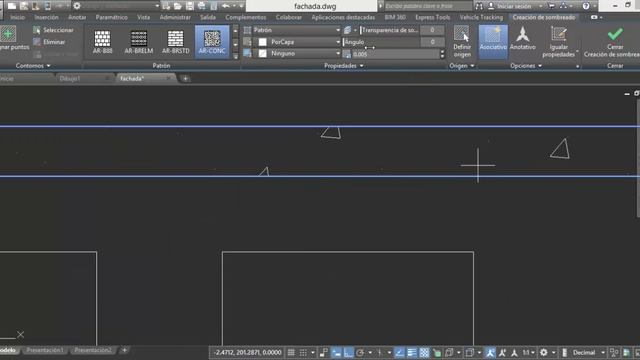Click Eliminar boundary objects
The height and width of the screenshot is (360, 640).
pyautogui.click(x=49, y=42)
